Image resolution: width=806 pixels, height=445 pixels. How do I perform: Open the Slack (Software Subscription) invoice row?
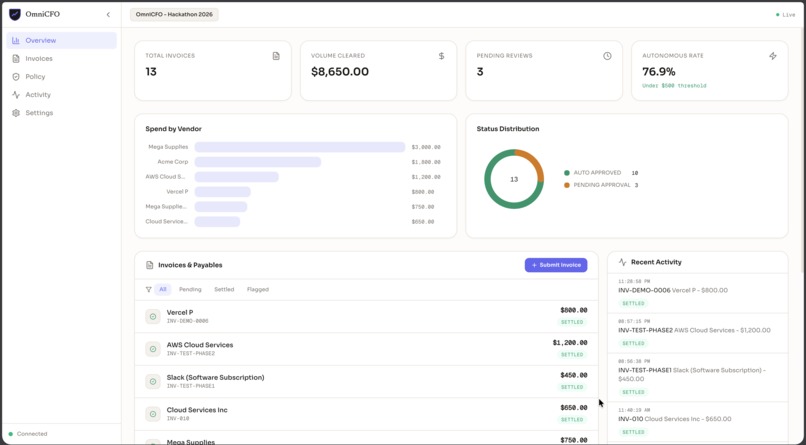(x=367, y=381)
